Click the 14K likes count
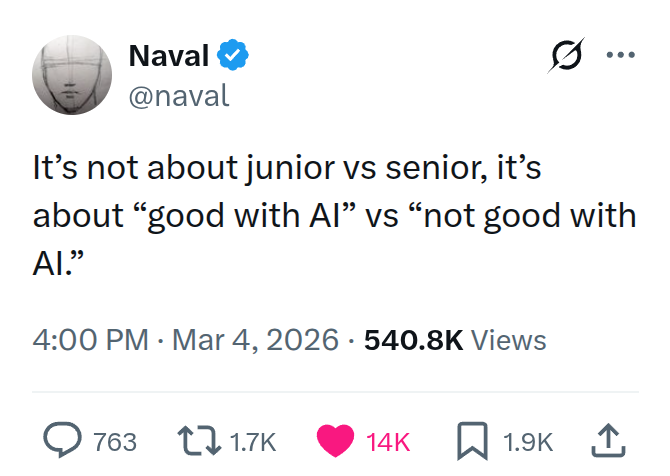Screen dimensions: 670x476 tap(386, 441)
